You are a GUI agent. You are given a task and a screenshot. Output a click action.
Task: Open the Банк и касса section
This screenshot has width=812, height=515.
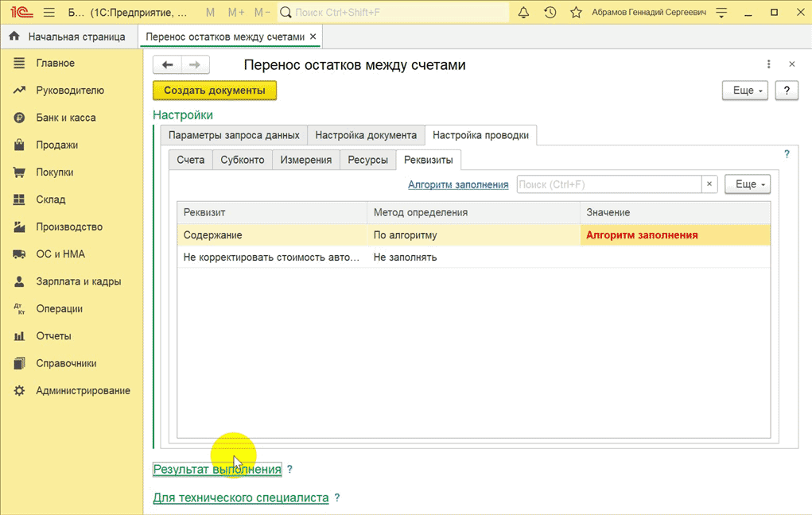(65, 118)
